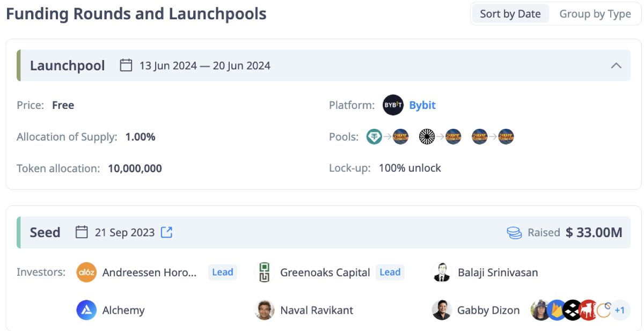The height and width of the screenshot is (331, 644).
Task: Open Andreessen Horowitz investor link
Action: 149,273
